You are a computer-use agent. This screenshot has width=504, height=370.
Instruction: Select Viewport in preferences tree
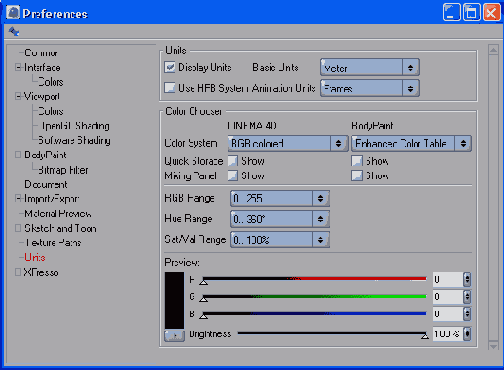[42, 97]
